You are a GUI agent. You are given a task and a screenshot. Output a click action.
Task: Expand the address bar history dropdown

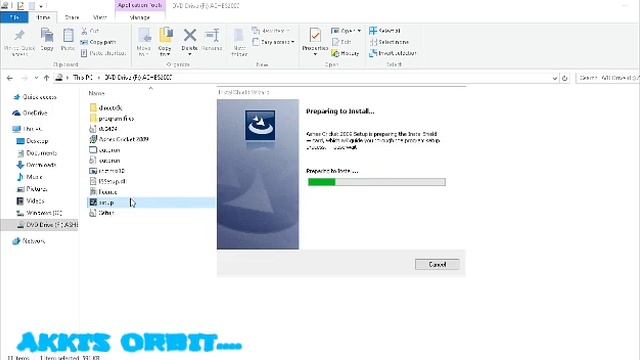point(554,78)
